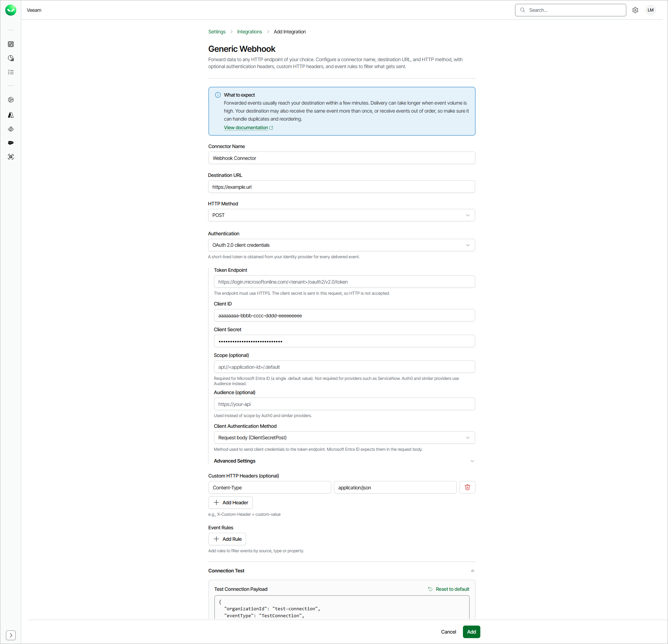Expand the Advanced Settings section
668x644 pixels.
point(344,461)
